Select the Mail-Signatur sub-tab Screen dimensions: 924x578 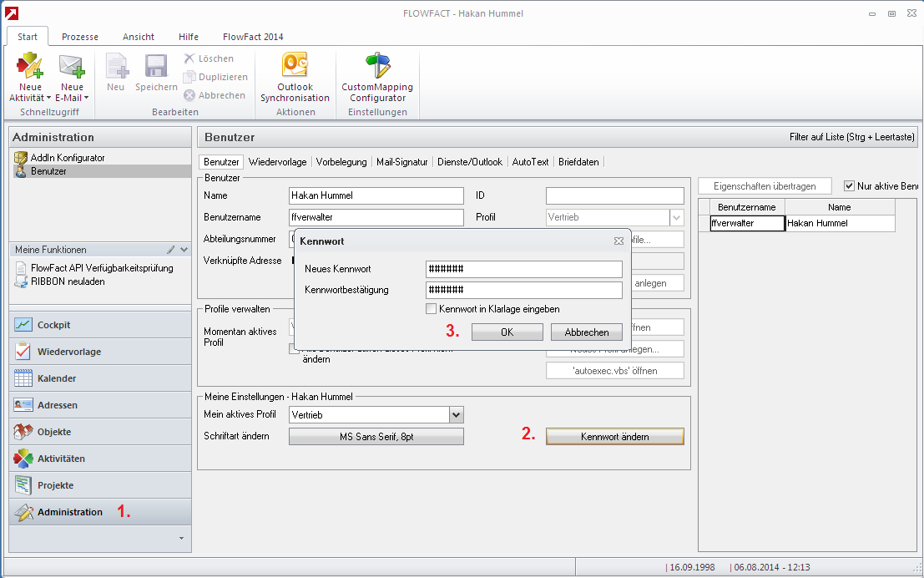tap(401, 161)
